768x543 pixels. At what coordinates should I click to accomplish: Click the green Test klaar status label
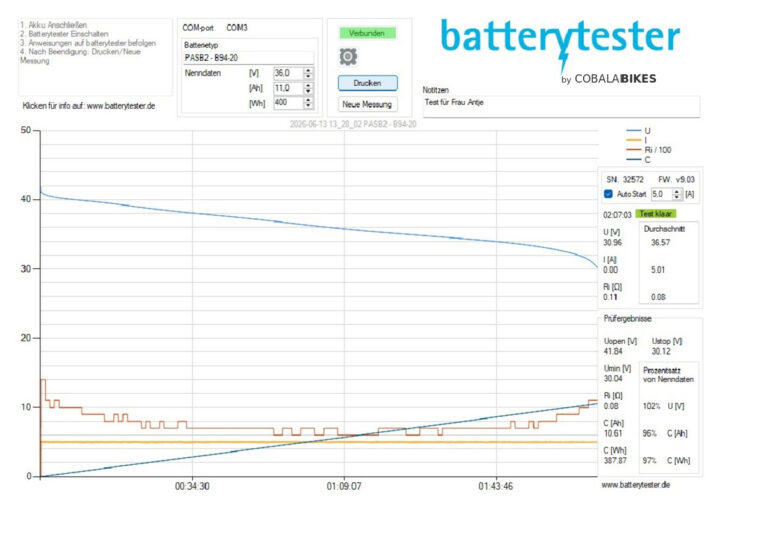coord(655,214)
